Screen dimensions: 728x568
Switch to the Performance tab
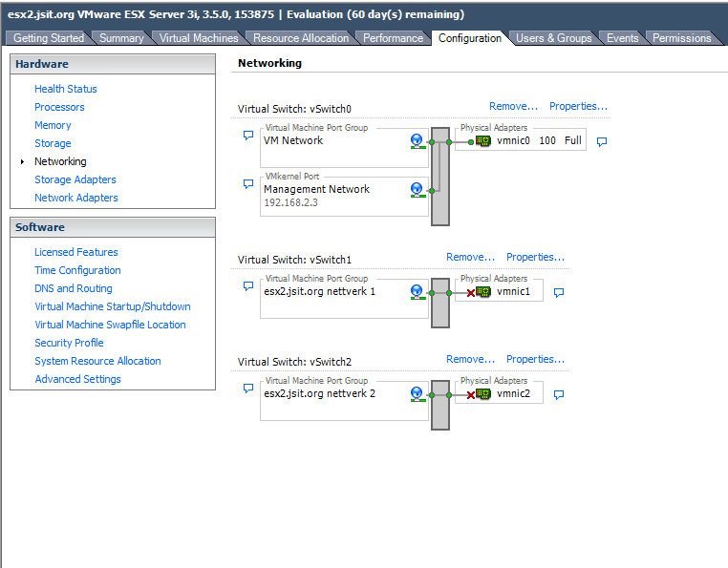pyautogui.click(x=394, y=38)
